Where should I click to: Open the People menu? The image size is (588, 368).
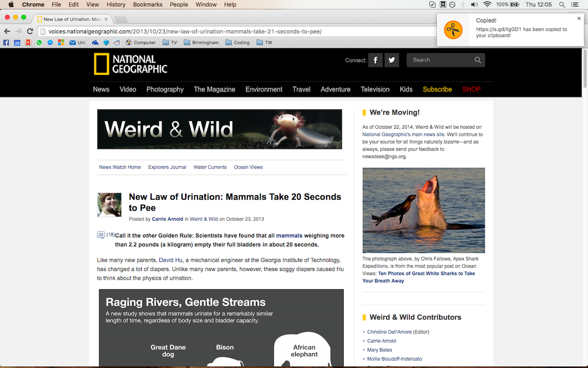point(179,5)
